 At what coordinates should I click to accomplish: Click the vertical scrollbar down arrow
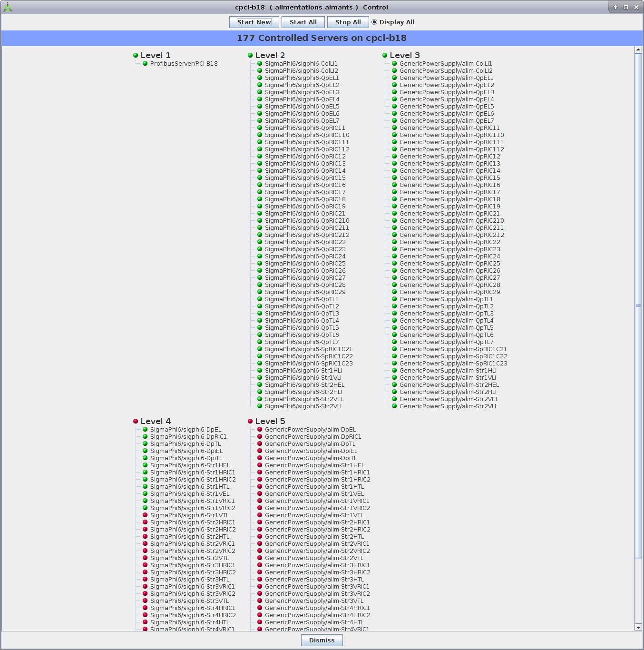(638, 627)
